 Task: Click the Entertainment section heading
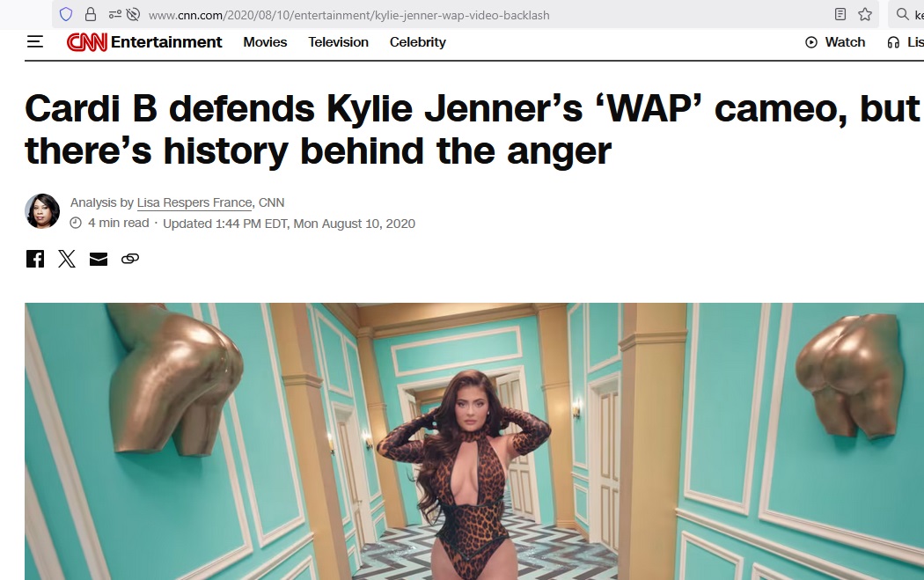point(166,42)
